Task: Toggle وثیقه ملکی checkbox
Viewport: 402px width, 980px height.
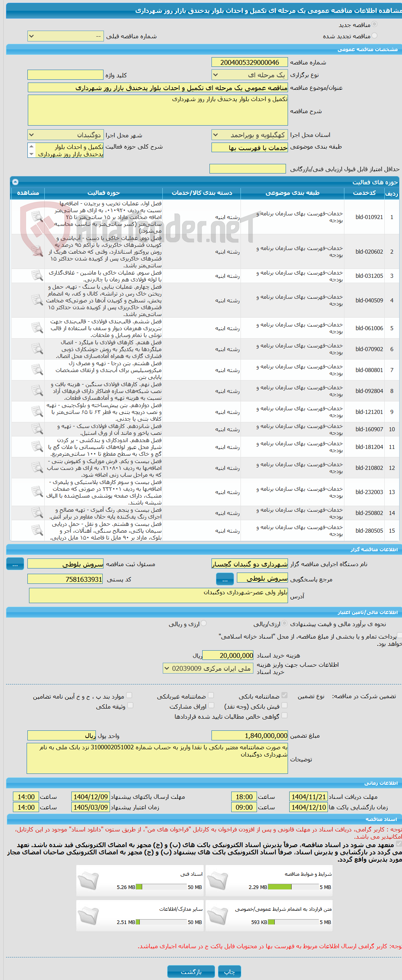Action: [x=130, y=705]
